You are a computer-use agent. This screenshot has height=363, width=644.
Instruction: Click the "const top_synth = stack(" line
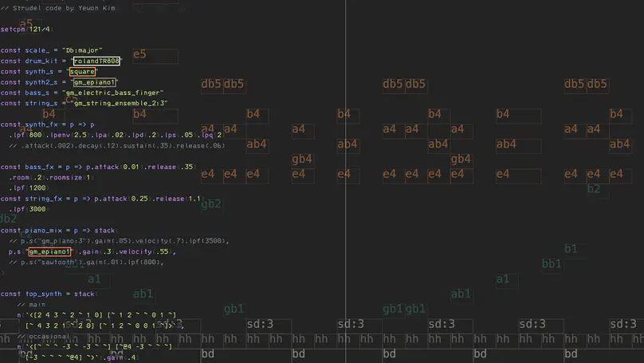[49, 294]
